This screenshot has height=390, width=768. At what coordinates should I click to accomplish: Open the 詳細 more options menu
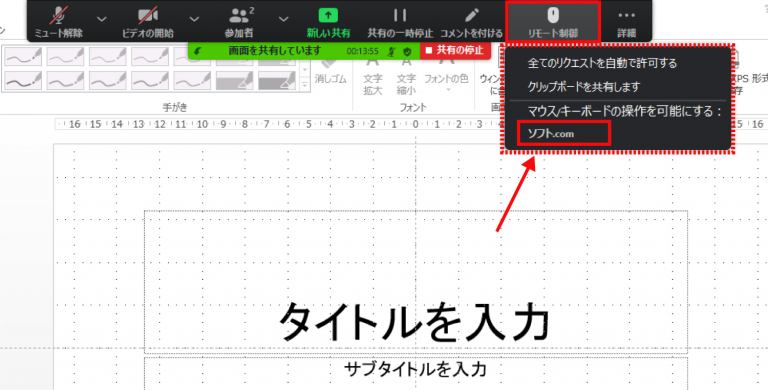(x=626, y=22)
